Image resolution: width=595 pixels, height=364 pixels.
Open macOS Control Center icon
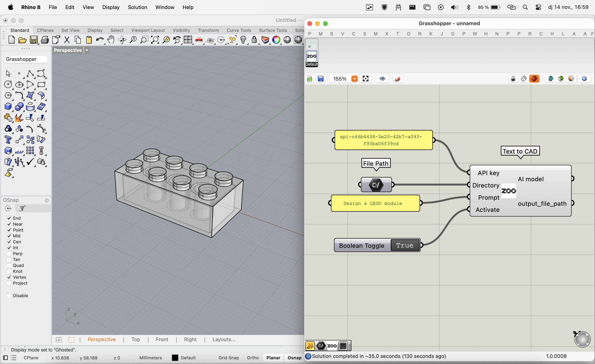pos(538,7)
